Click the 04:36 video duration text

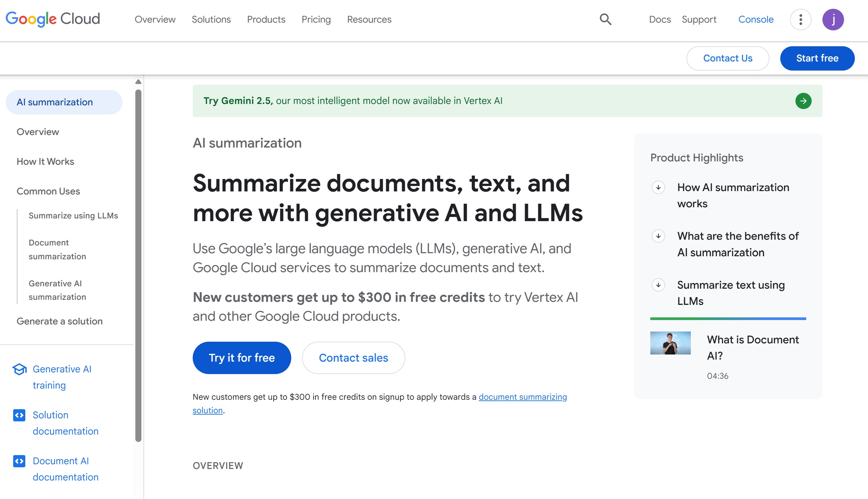tap(717, 376)
